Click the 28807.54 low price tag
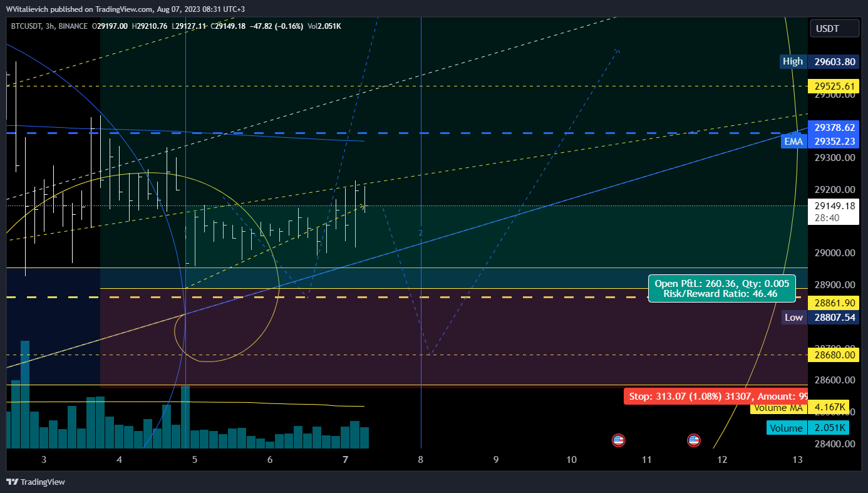This screenshot has height=493, width=868. click(x=835, y=318)
